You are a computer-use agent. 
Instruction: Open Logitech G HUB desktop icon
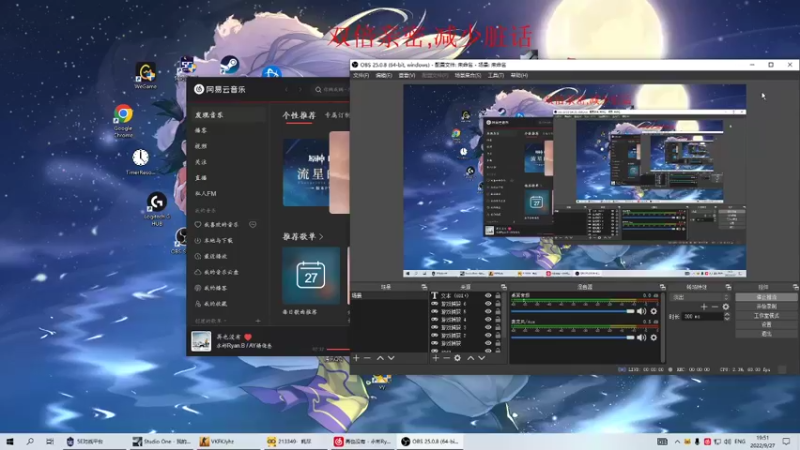click(x=157, y=209)
